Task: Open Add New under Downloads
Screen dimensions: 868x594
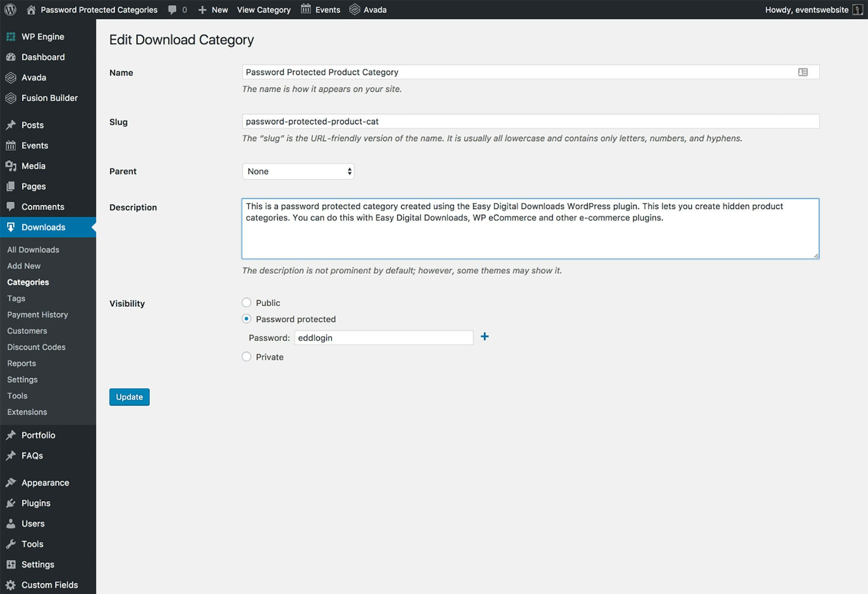Action: point(24,266)
